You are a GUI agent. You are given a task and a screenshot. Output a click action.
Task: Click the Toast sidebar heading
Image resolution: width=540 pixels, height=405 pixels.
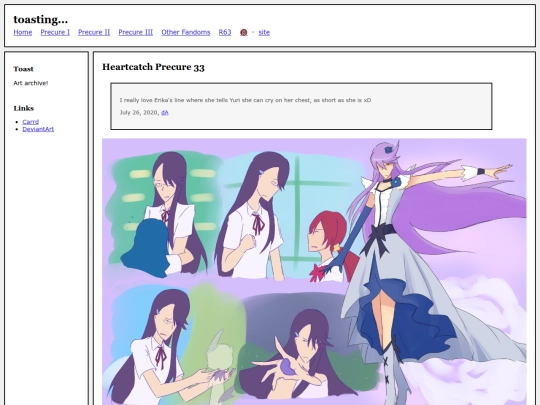[23, 69]
